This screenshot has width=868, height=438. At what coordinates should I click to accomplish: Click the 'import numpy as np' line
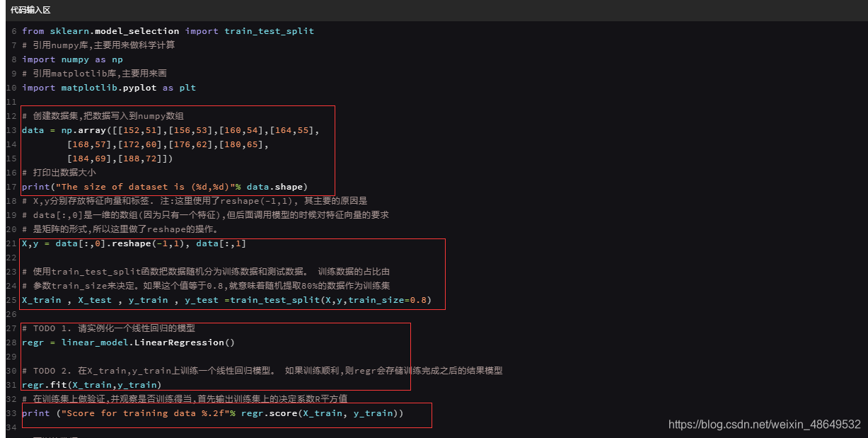pos(72,59)
